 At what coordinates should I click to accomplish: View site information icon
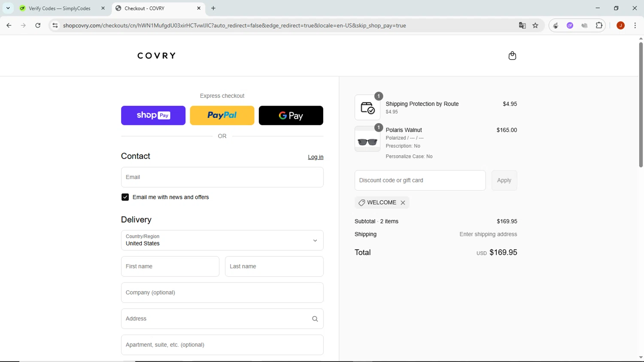point(55,25)
